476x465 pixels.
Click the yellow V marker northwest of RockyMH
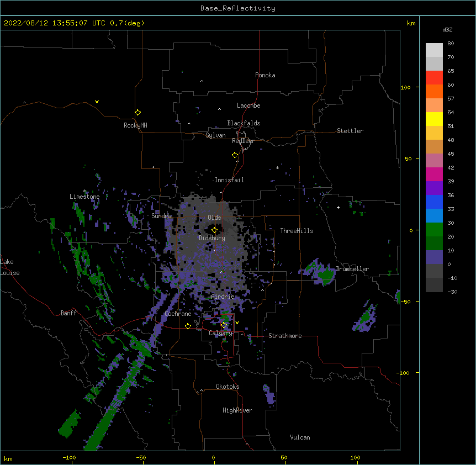(x=97, y=102)
